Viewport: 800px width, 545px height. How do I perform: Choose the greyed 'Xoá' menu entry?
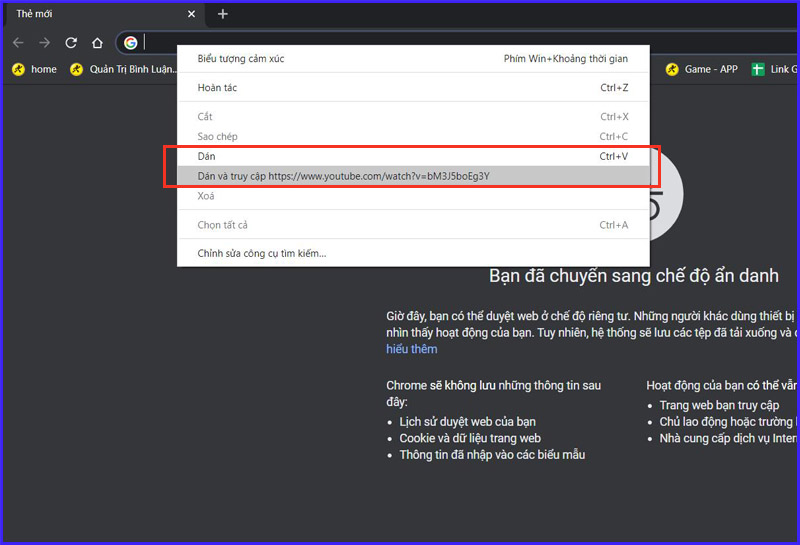[413, 196]
